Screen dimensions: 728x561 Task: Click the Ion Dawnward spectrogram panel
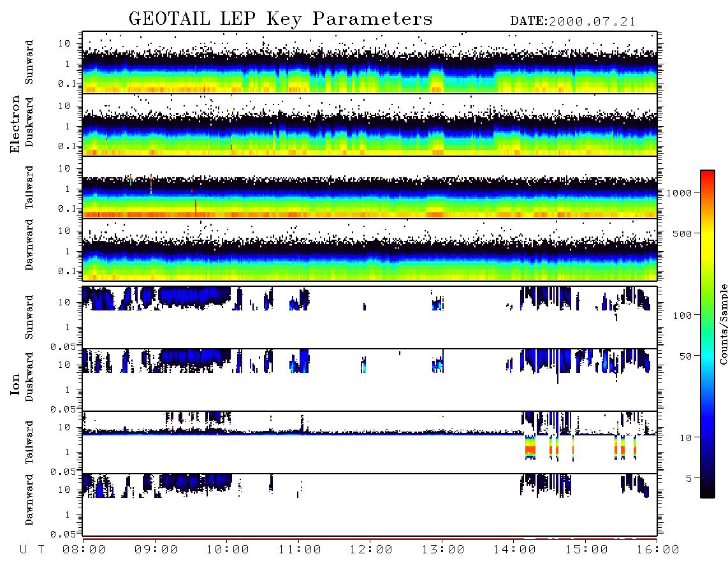(x=370, y=505)
